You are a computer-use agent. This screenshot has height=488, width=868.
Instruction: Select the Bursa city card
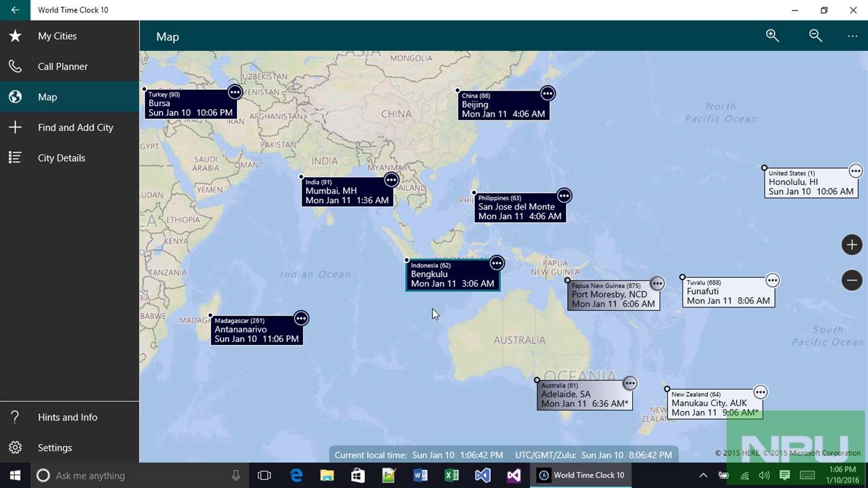[190, 104]
